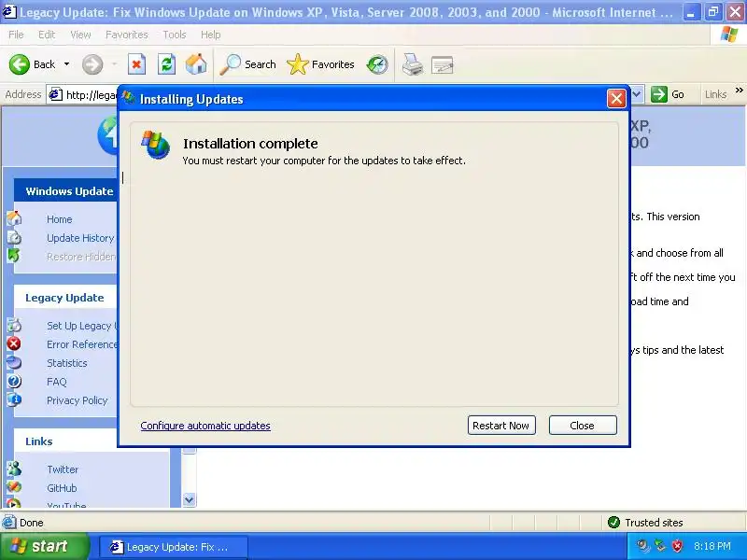Click the Privacy Policy info icon
Screen dimensions: 747x560
14,399
